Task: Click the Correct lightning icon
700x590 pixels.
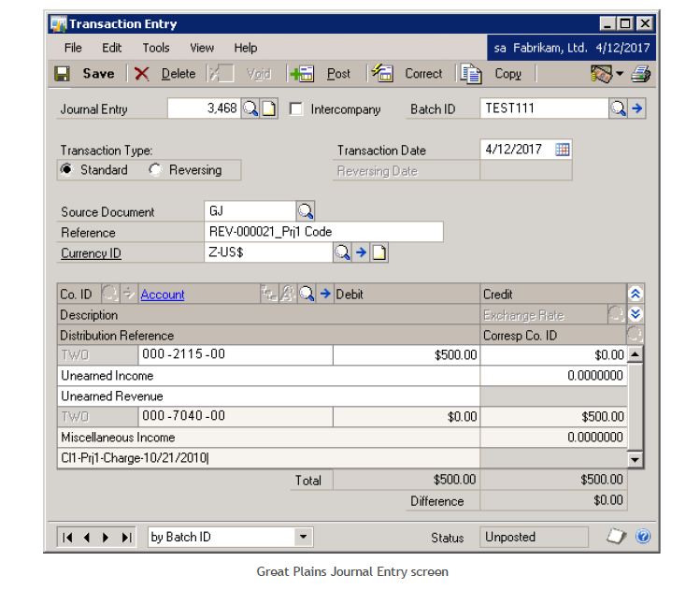Action: [x=382, y=73]
